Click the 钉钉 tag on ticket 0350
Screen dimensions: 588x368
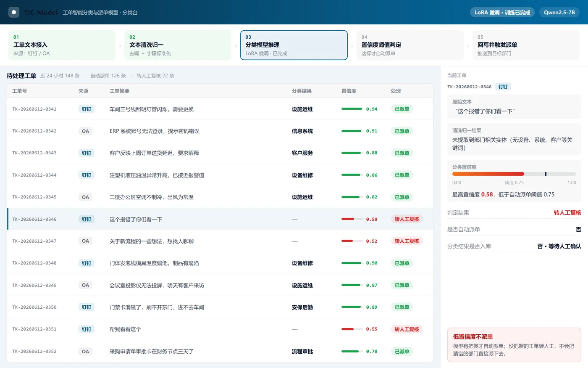[x=87, y=307]
